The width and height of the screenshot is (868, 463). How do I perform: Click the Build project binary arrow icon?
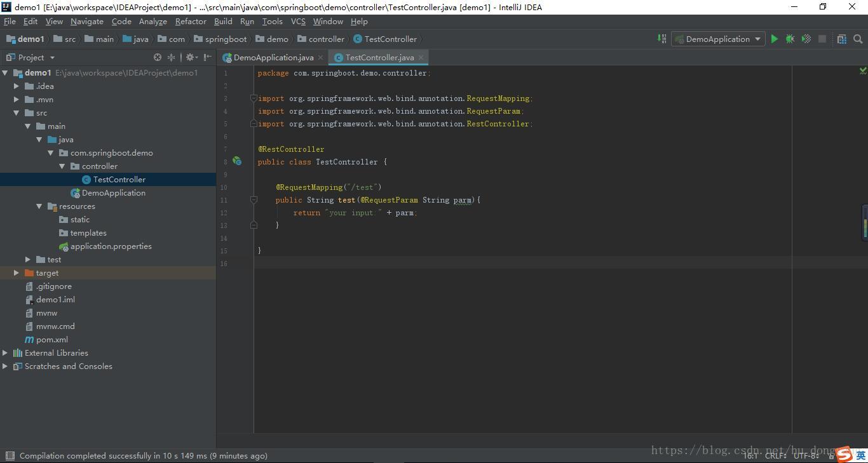[661, 39]
